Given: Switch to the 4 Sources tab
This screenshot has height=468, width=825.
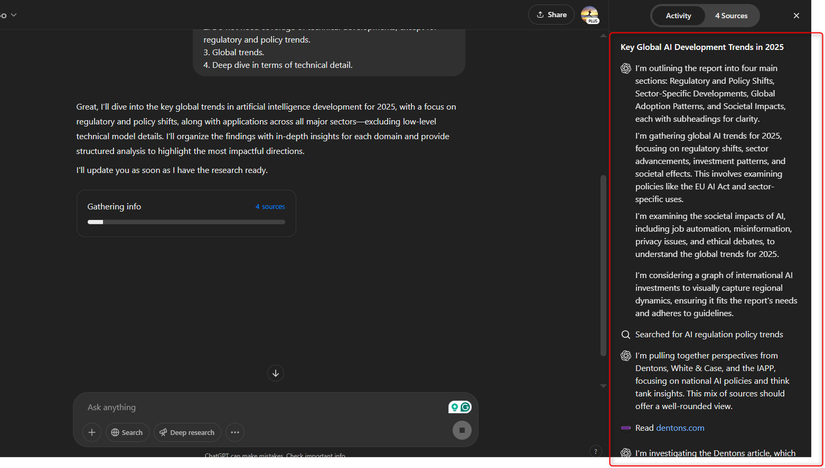Looking at the screenshot, I should 731,16.
